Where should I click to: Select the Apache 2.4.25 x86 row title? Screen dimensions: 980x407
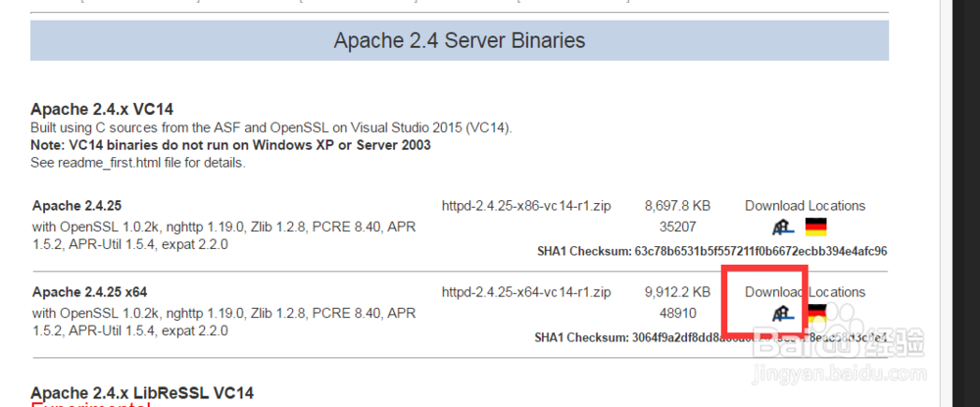pyautogui.click(x=76, y=206)
